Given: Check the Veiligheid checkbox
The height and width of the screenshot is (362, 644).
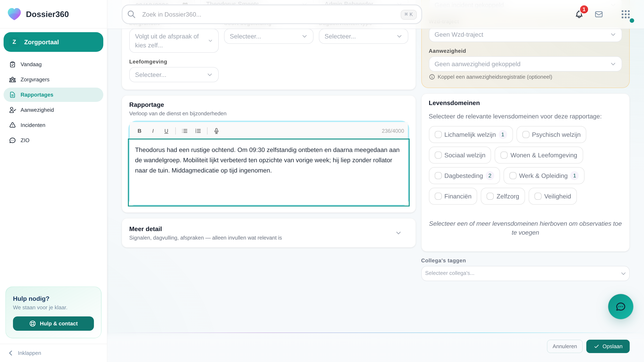Looking at the screenshot, I should [538, 196].
